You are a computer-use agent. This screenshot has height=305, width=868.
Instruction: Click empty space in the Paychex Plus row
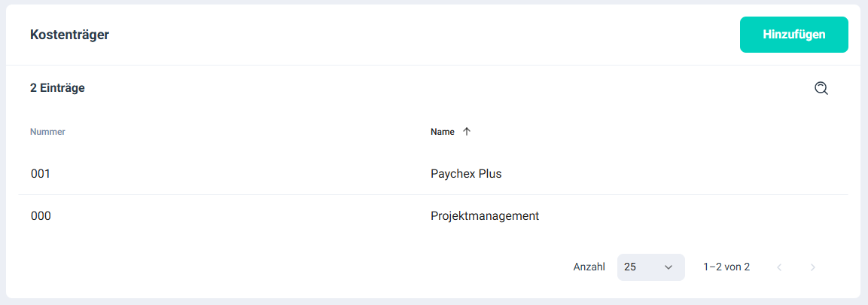pos(664,174)
